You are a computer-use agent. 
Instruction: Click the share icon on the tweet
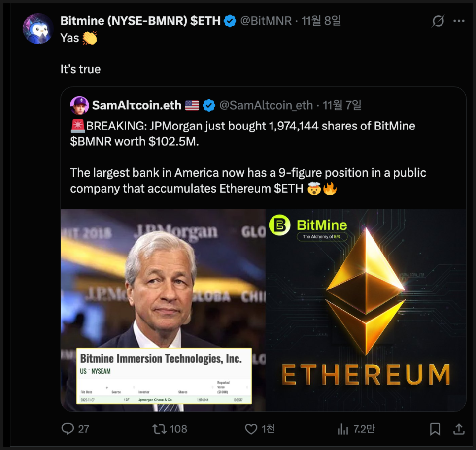[x=458, y=429]
